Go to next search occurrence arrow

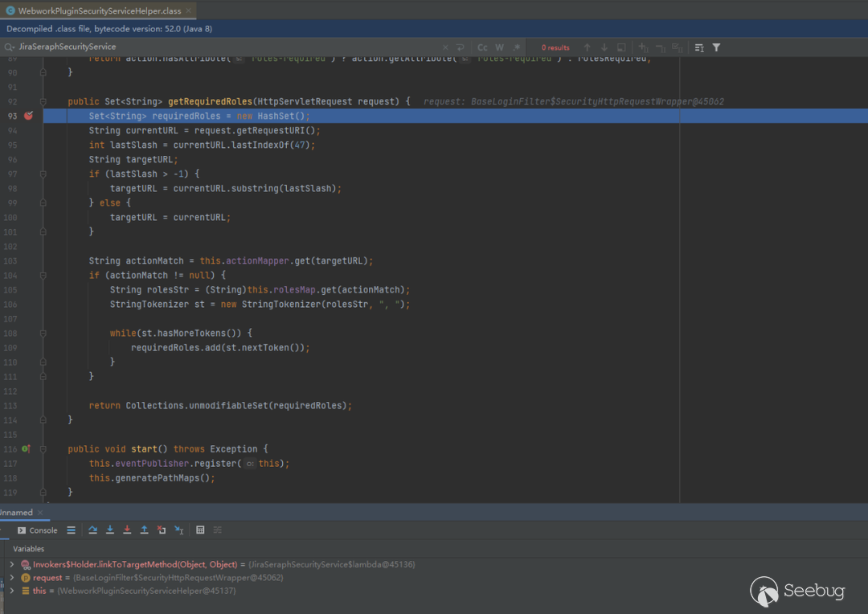pyautogui.click(x=604, y=47)
